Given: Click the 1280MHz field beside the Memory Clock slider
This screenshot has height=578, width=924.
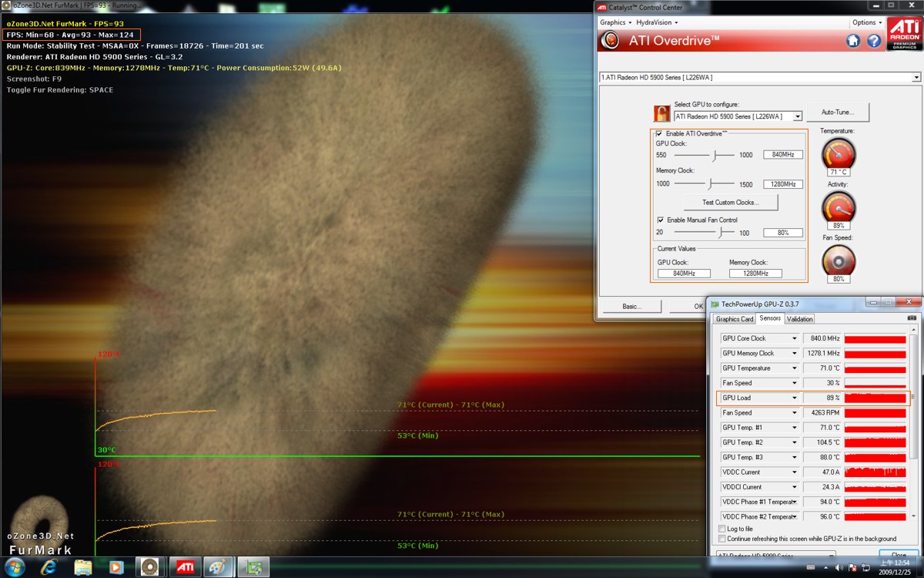Looking at the screenshot, I should [783, 184].
